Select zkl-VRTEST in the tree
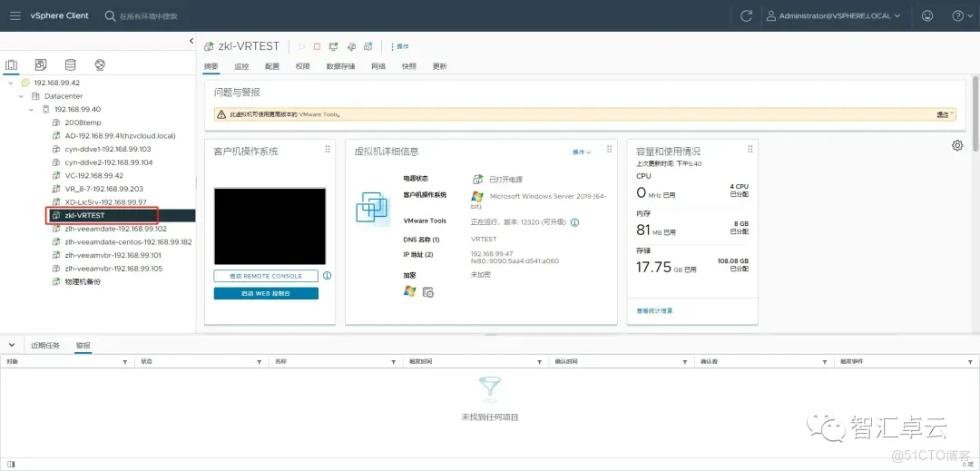The image size is (980, 471). tap(84, 215)
